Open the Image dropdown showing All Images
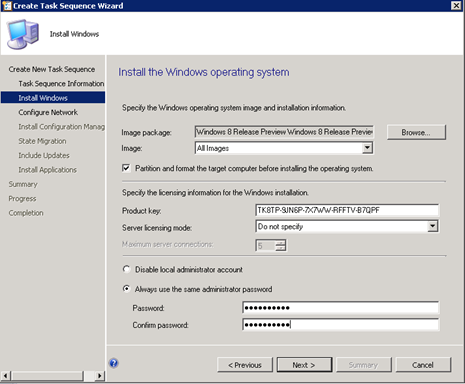The width and height of the screenshot is (465, 384). pos(367,148)
